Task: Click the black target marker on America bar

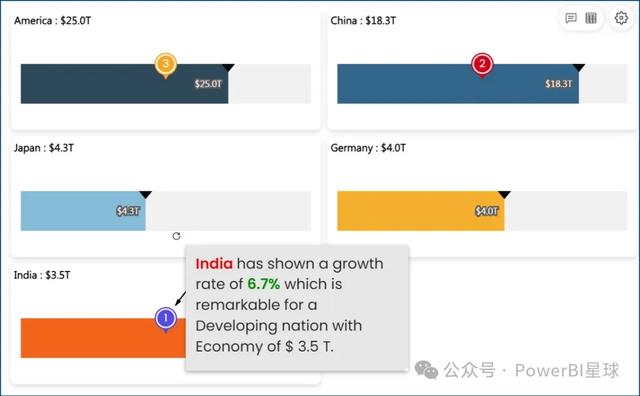Action: tap(228, 67)
